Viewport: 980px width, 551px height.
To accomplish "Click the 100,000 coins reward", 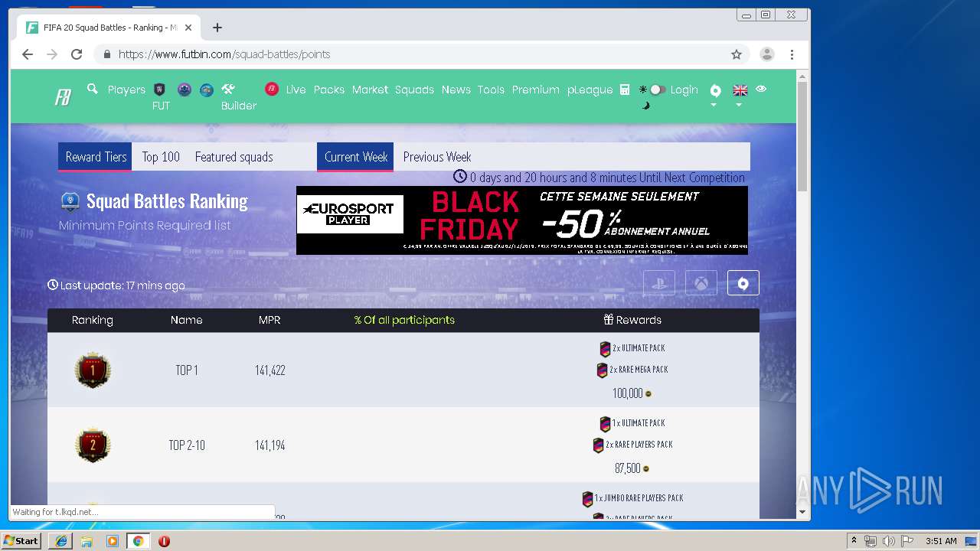I will (632, 393).
